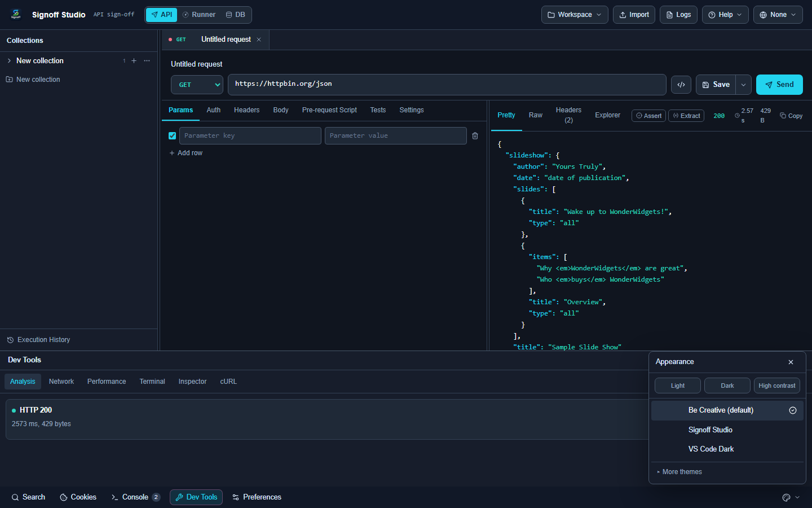Click the Extract button

click(x=686, y=116)
